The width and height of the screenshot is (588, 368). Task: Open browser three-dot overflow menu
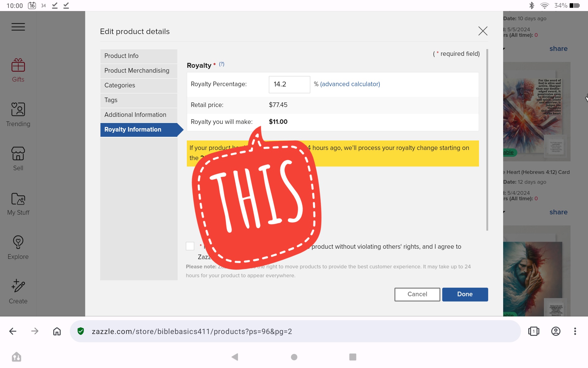click(x=575, y=331)
